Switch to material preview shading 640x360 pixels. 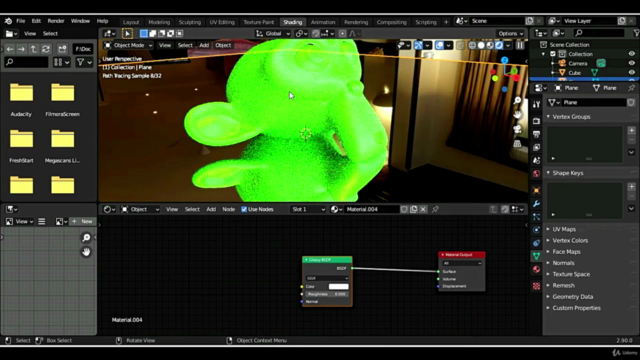[x=490, y=45]
